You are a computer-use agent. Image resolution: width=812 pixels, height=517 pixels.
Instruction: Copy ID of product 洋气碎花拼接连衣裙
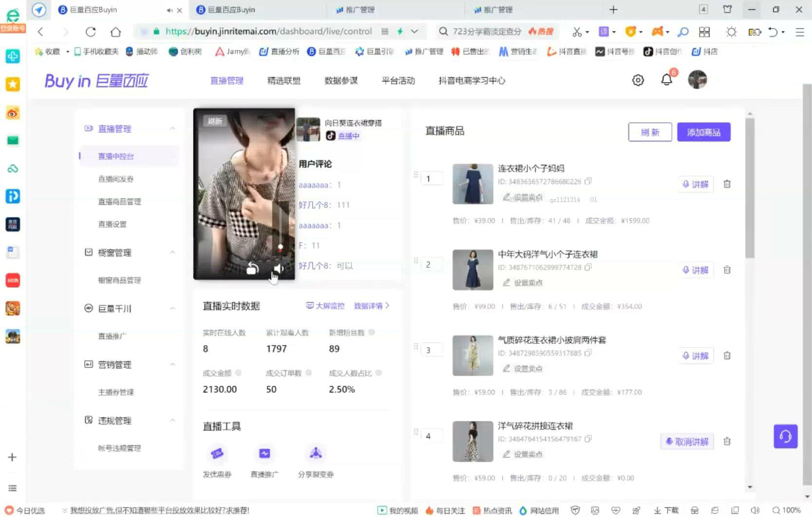tap(588, 438)
